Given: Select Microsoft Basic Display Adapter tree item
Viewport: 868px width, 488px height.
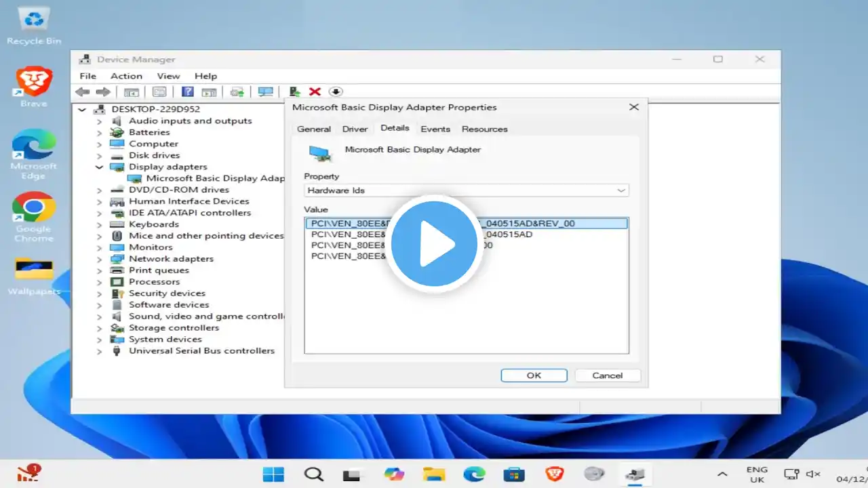Looking at the screenshot, I should click(x=214, y=178).
